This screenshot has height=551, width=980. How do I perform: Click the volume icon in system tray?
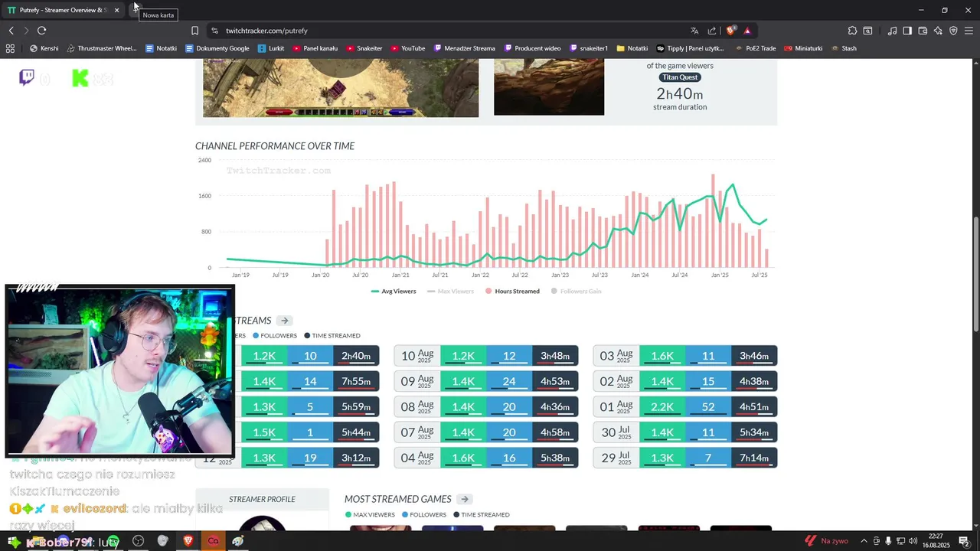pos(913,541)
